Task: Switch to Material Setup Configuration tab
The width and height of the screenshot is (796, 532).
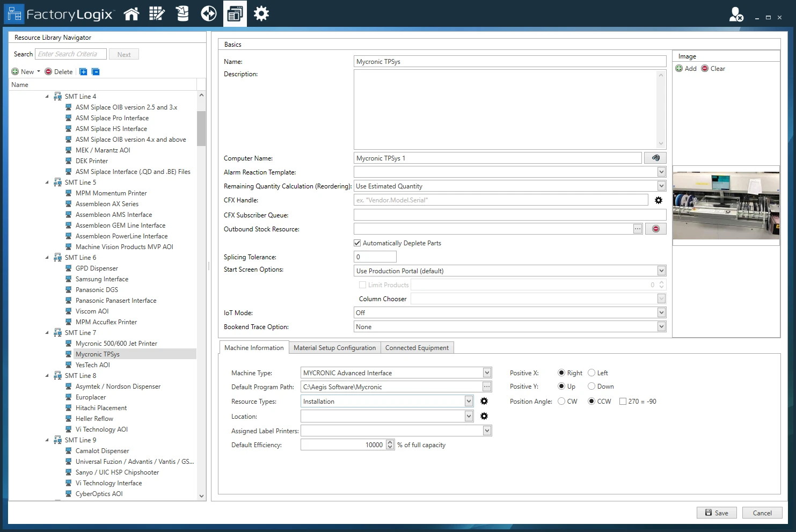Action: [x=334, y=347]
